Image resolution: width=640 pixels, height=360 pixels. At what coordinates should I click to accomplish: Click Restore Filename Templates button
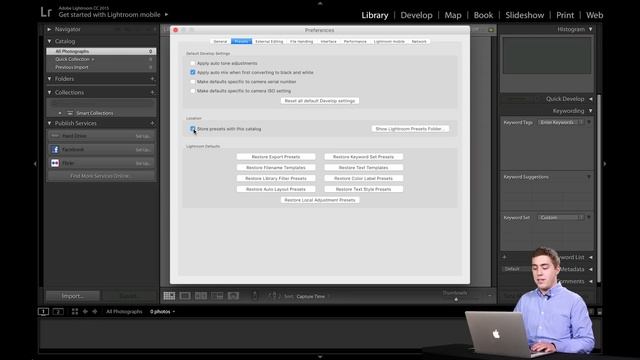pos(276,168)
